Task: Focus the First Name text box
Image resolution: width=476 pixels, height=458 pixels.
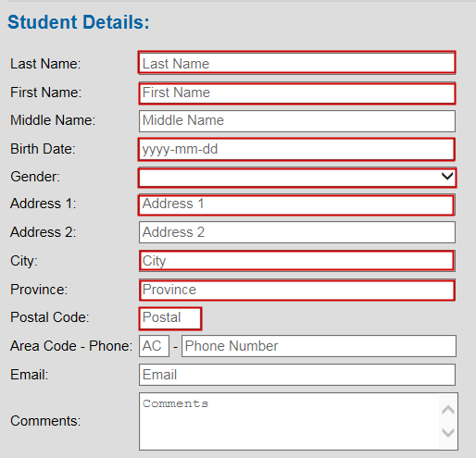Action: pos(296,93)
